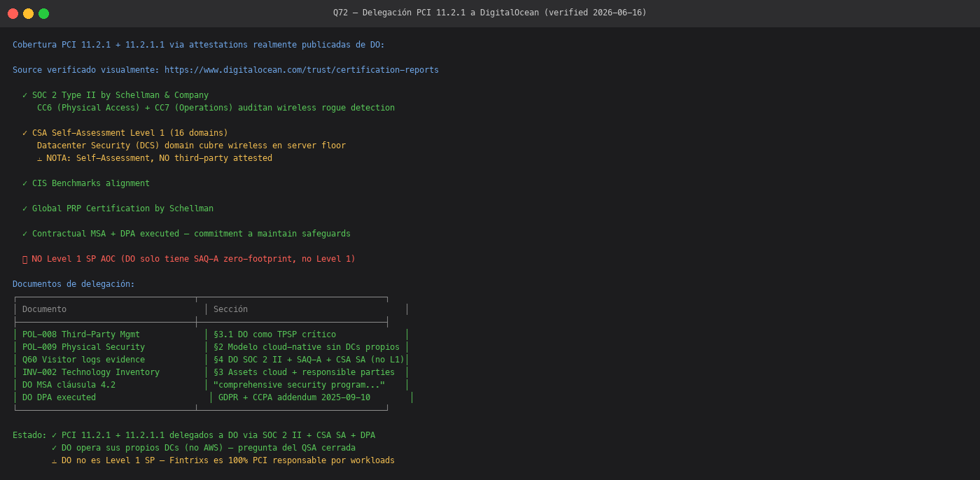Click the 'DO MSA cláusula 4.2' cell

[69, 385]
